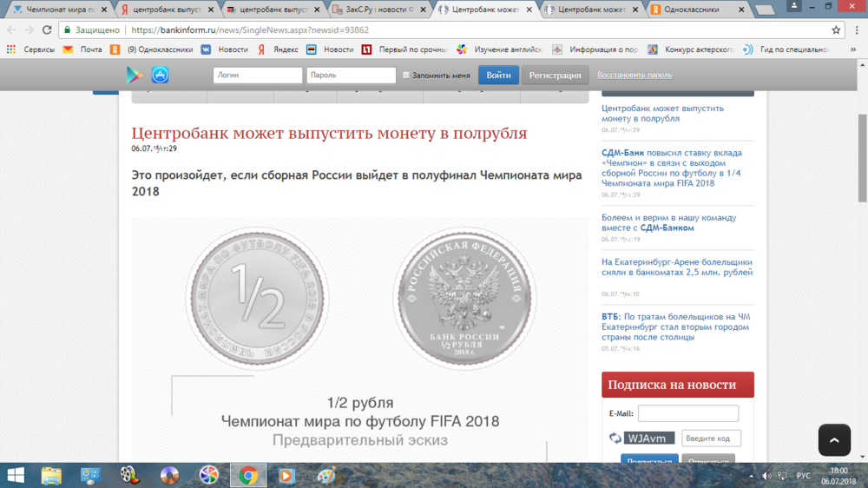The image size is (868, 488).
Task: Click the scroll-to-top arrow button
Action: point(834,440)
